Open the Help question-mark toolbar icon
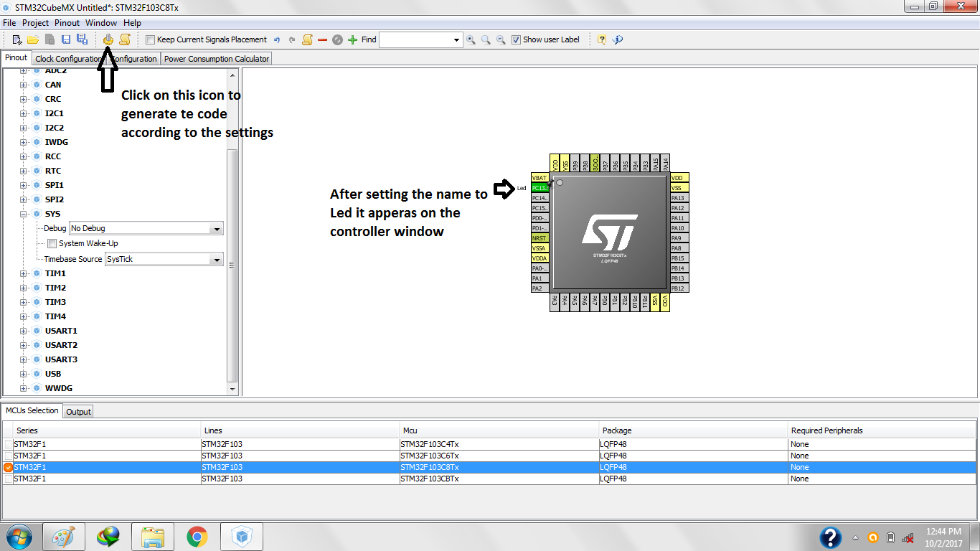The image size is (980, 551). (x=602, y=39)
